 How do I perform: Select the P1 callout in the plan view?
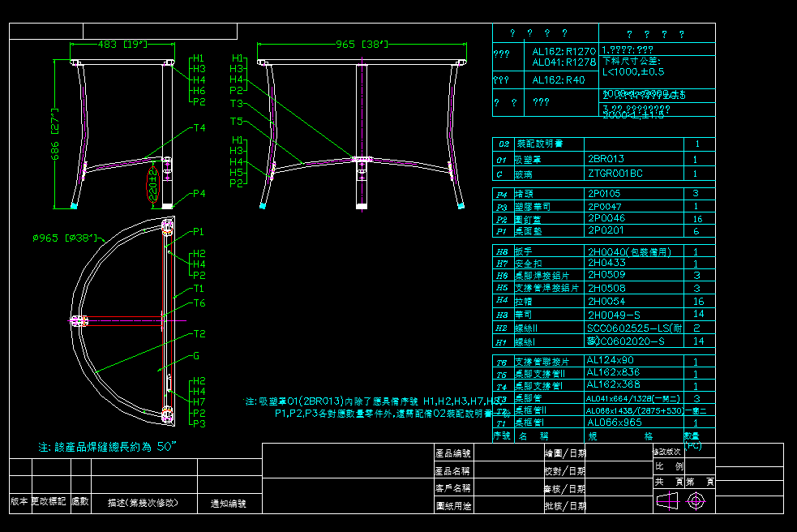199,232
